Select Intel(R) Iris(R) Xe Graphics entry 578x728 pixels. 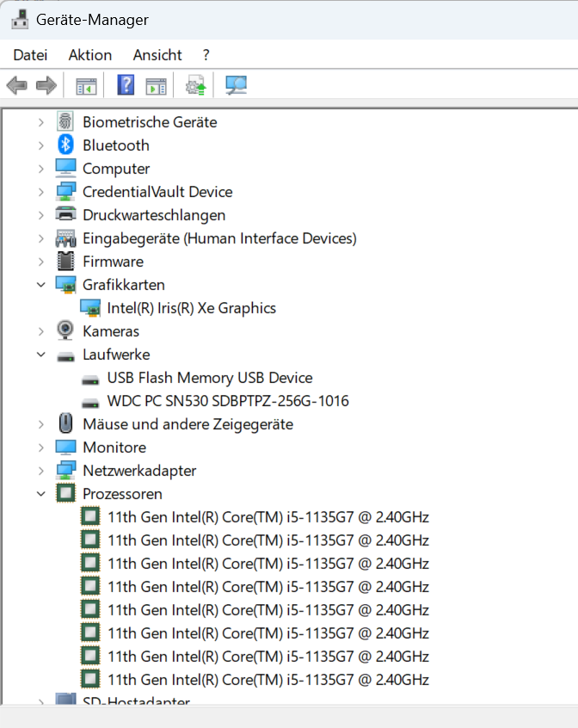pyautogui.click(x=191, y=308)
